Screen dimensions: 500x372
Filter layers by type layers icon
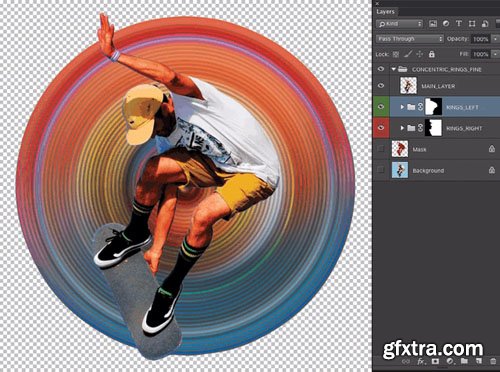tap(459, 24)
